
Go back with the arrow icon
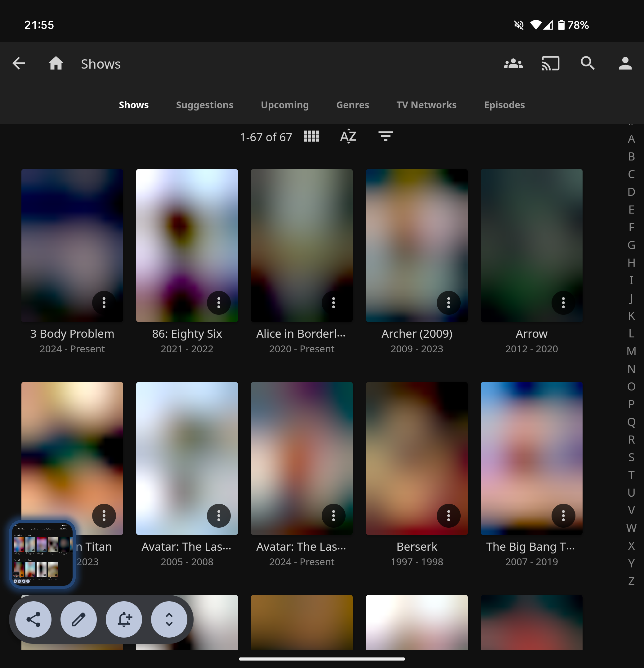click(x=19, y=63)
